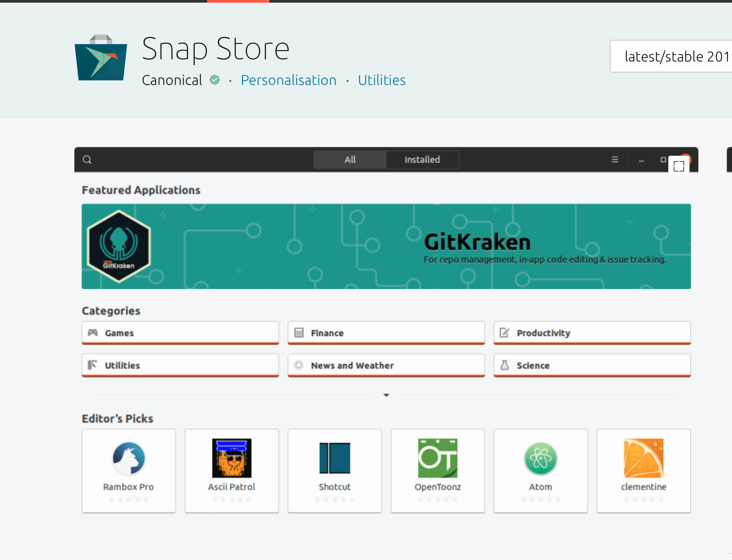Image resolution: width=732 pixels, height=560 pixels.
Task: Click the Finance calculator icon
Action: pyautogui.click(x=299, y=332)
